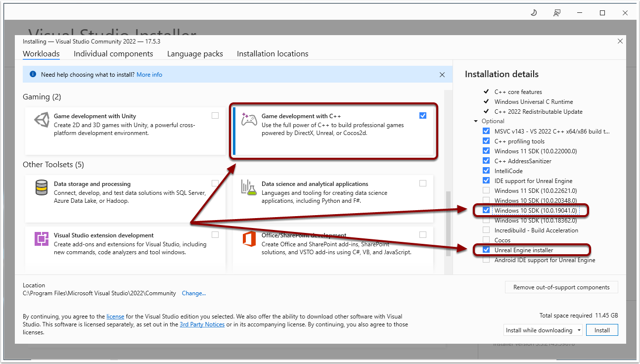Open the license link
This screenshot has height=364, width=640.
tap(115, 316)
